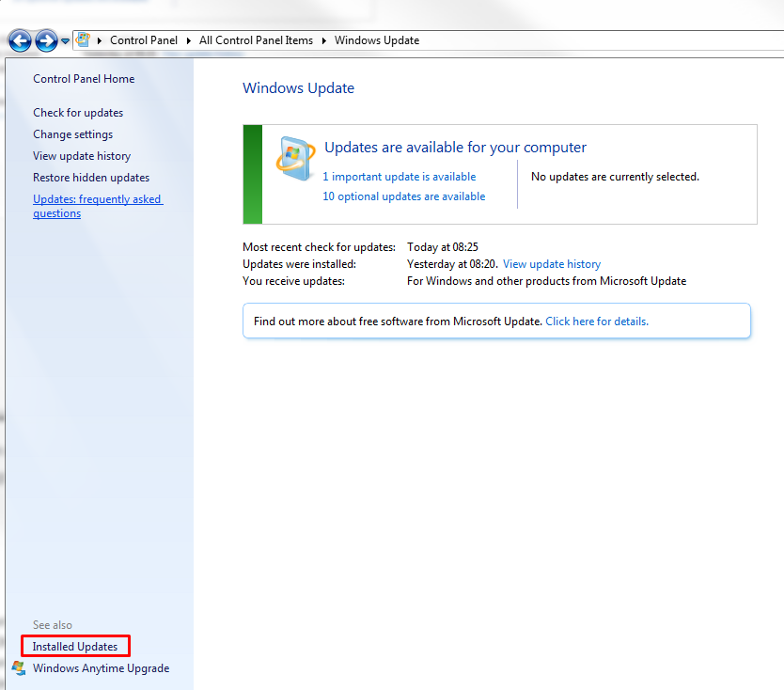784x690 pixels.
Task: Open 10 optional updates are available
Action: pyautogui.click(x=404, y=196)
